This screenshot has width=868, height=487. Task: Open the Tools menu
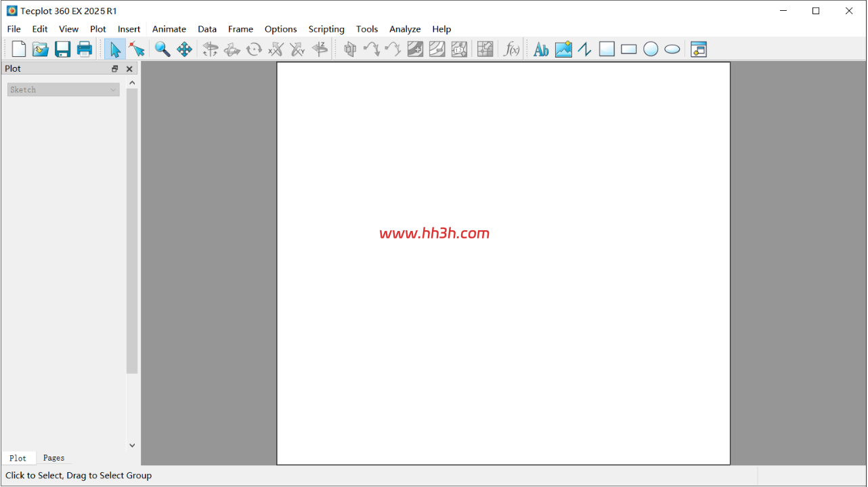[x=367, y=29]
